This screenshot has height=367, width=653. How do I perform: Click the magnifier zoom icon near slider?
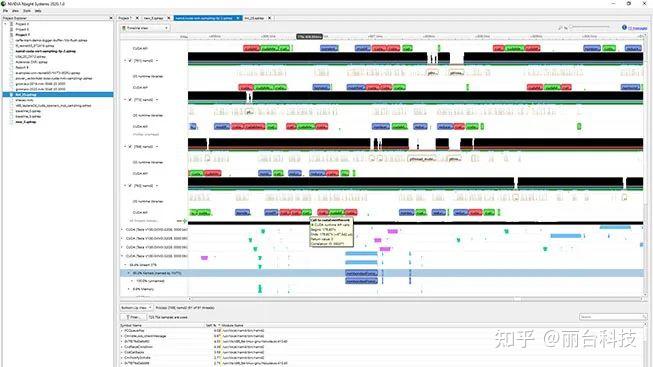(x=561, y=28)
